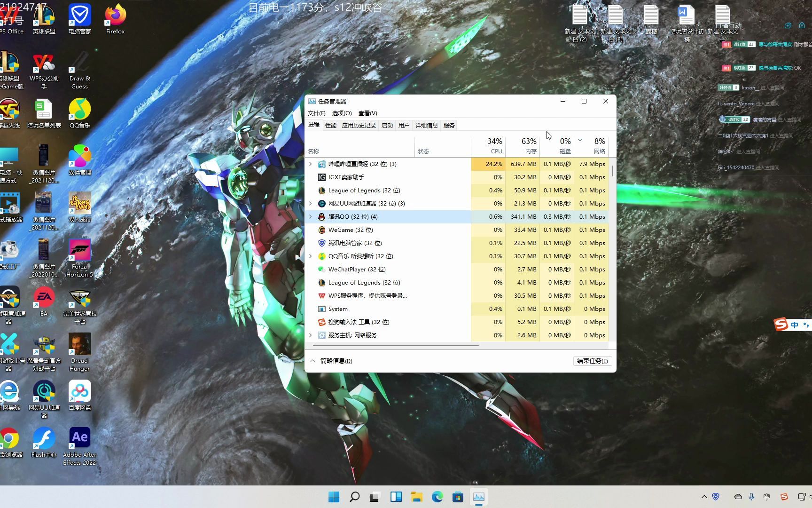The width and height of the screenshot is (812, 508).
Task: Select the IGXE卖家助手 process row
Action: tap(457, 177)
